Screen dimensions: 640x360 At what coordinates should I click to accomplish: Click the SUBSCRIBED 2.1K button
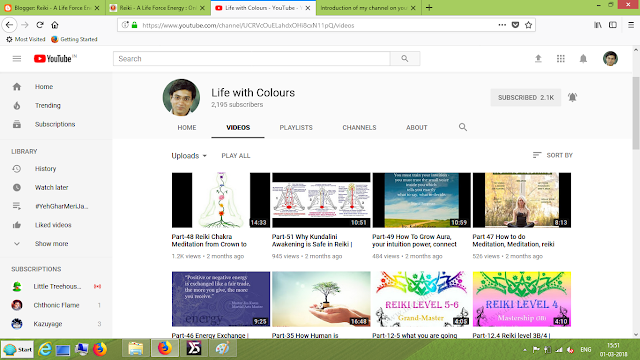pyautogui.click(x=526, y=98)
